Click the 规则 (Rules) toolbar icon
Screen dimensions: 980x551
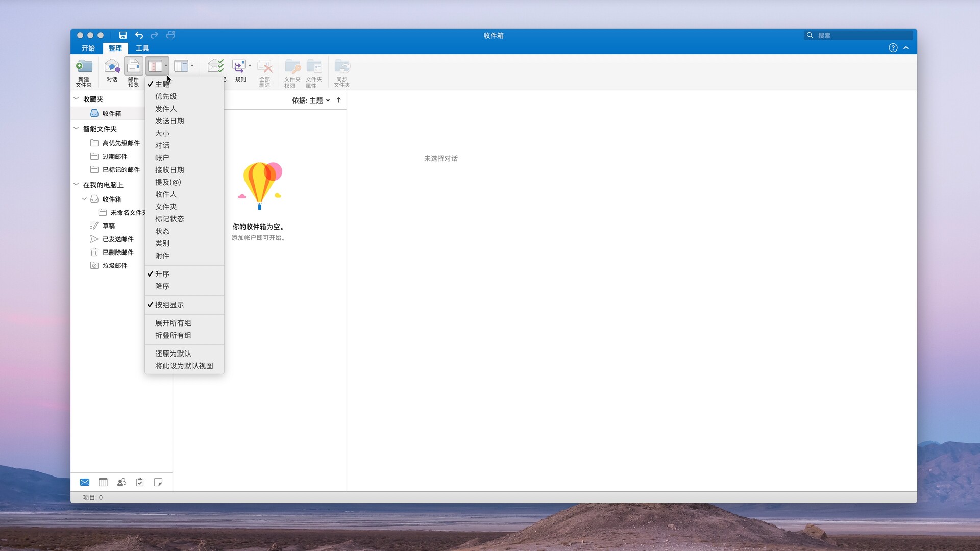coord(240,71)
